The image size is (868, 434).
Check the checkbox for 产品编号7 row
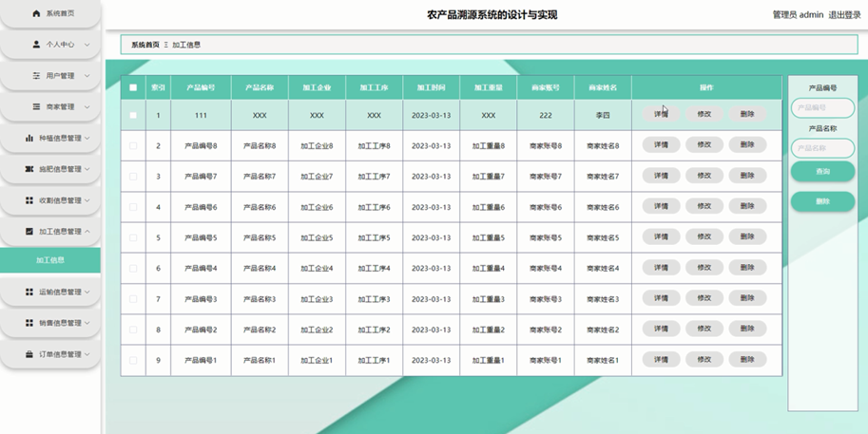coord(133,177)
